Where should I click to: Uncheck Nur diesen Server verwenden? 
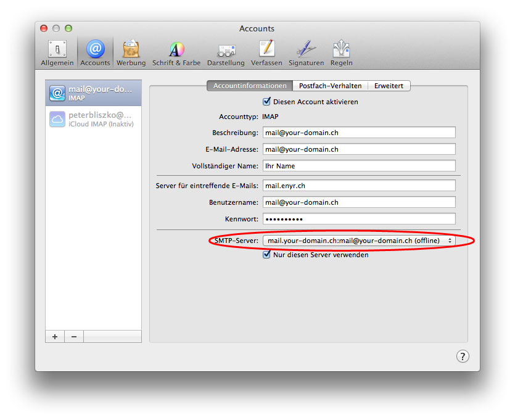click(267, 255)
